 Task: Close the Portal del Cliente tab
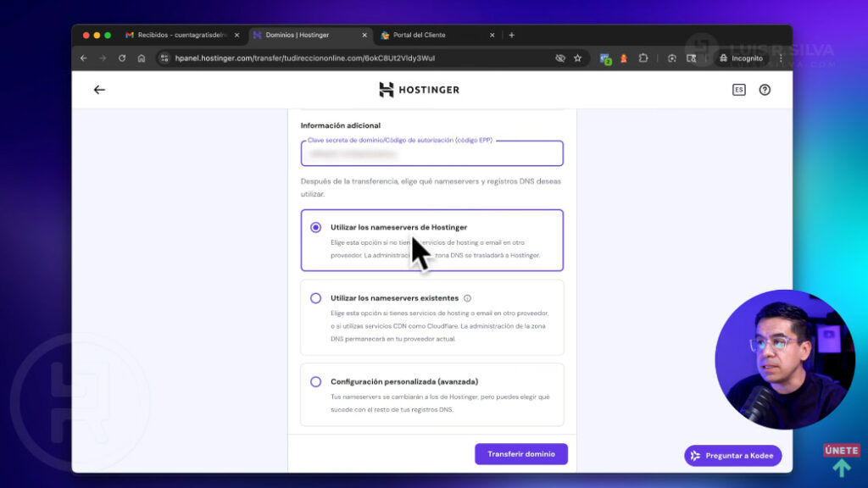tap(492, 35)
